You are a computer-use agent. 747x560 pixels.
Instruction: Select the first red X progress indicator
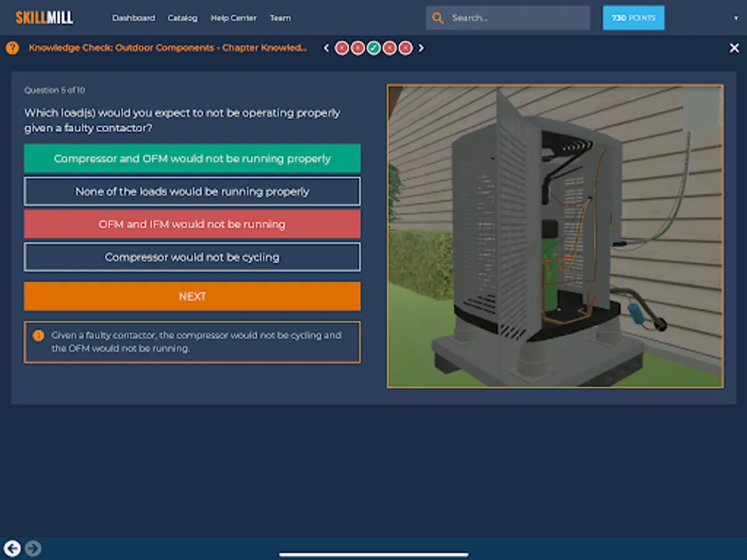click(x=342, y=48)
